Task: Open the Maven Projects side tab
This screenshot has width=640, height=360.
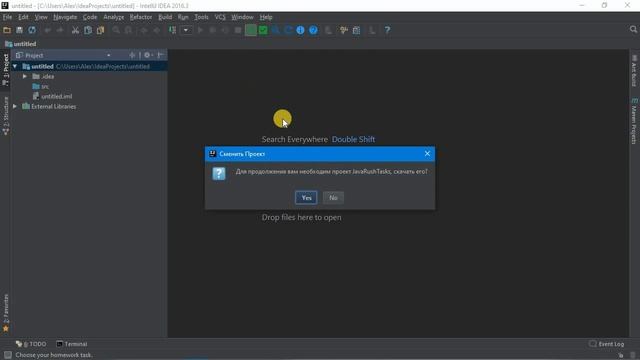Action: (634, 121)
